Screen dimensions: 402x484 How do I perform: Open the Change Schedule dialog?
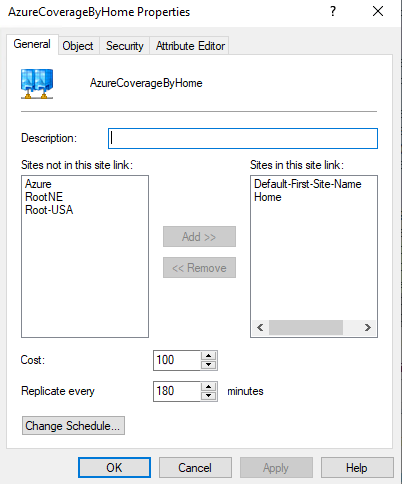coord(73,426)
